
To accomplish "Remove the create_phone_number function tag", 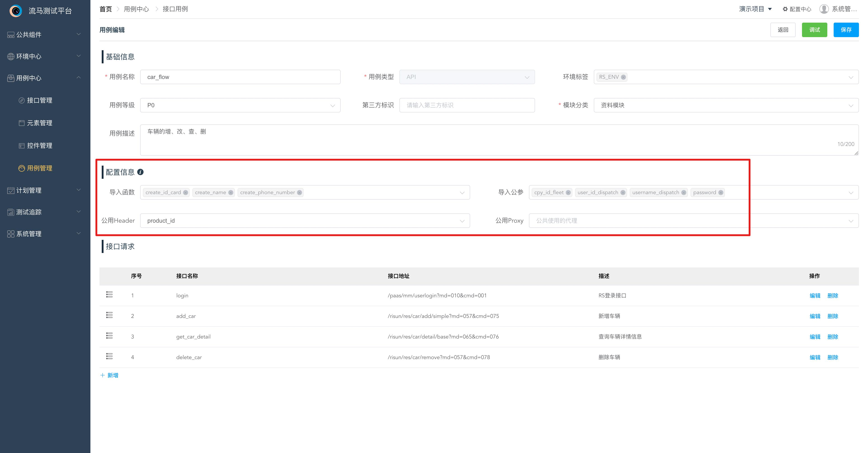I will (x=299, y=193).
